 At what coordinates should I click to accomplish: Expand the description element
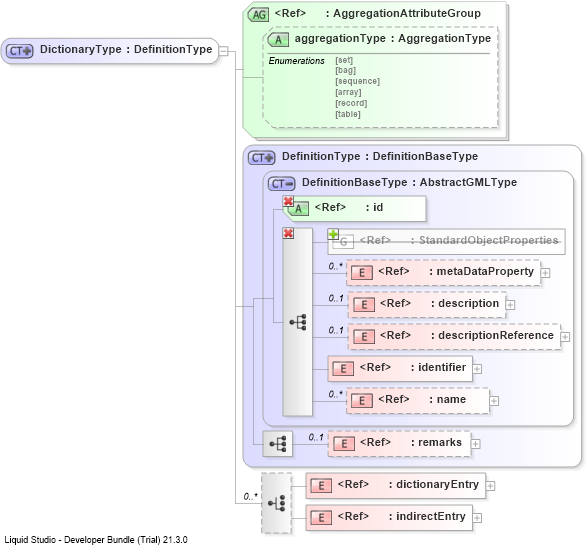pos(510,305)
